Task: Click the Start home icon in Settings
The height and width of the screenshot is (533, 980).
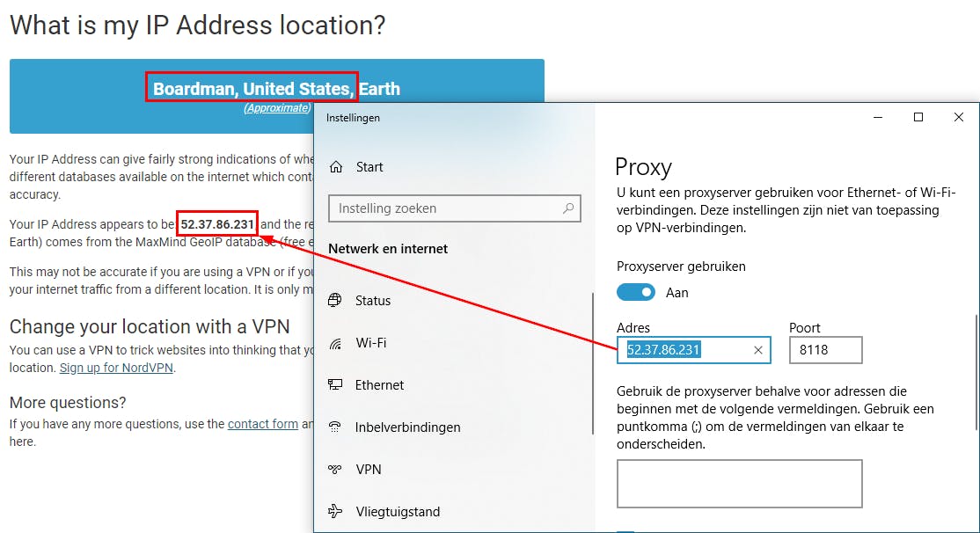Action: (x=334, y=167)
